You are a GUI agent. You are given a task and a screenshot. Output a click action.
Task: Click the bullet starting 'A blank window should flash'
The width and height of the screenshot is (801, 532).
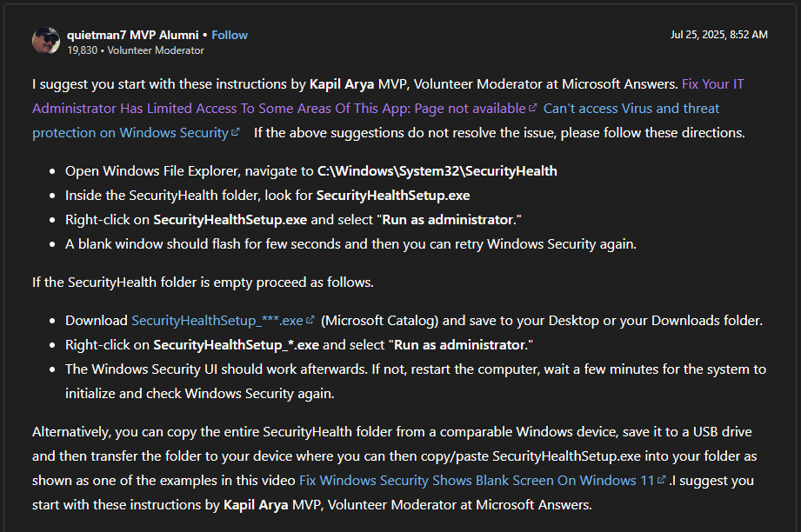click(x=351, y=244)
